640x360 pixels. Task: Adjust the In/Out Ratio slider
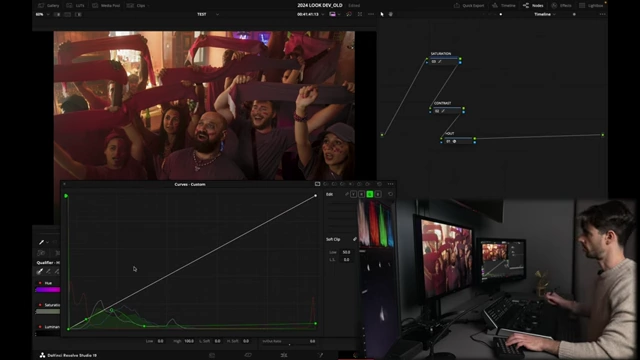click(x=289, y=344)
